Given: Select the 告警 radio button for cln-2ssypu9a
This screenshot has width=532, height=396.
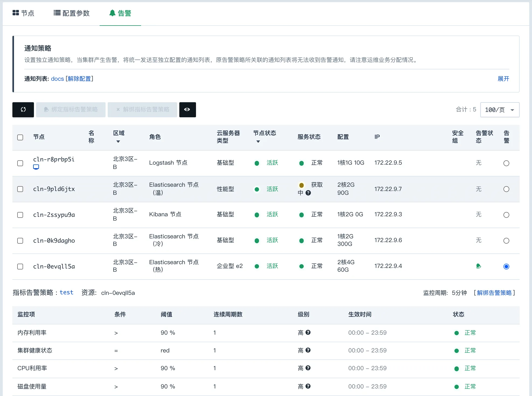Looking at the screenshot, I should click(506, 215).
